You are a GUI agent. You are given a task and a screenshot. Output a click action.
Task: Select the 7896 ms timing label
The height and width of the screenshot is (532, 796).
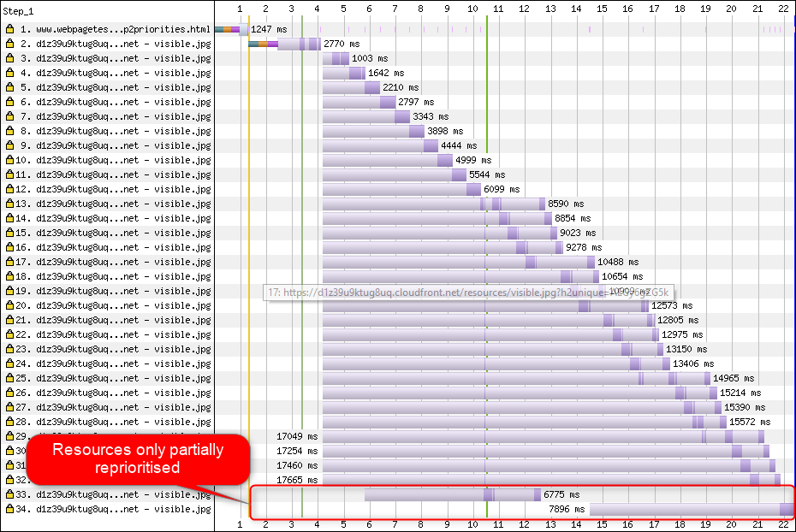[567, 509]
